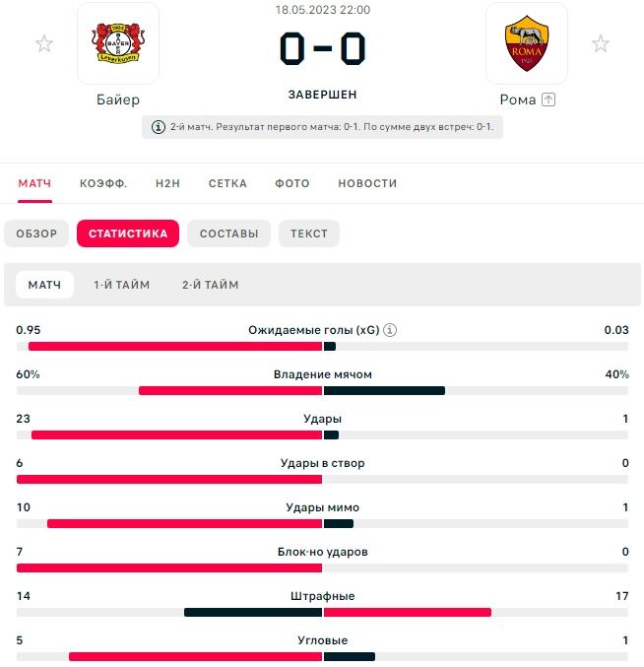Click the Байер team name
This screenshot has width=644, height=667.
click(x=118, y=100)
